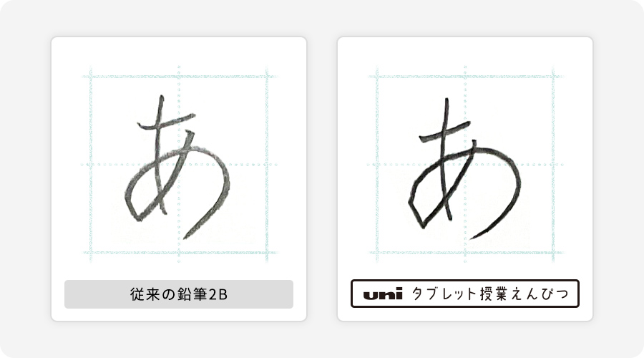Click the 2B text in left label
The height and width of the screenshot is (358, 644).
tap(218, 295)
